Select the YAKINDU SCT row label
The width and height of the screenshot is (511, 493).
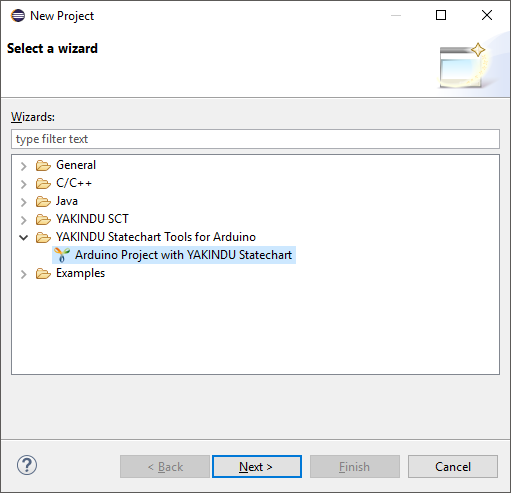tap(92, 219)
